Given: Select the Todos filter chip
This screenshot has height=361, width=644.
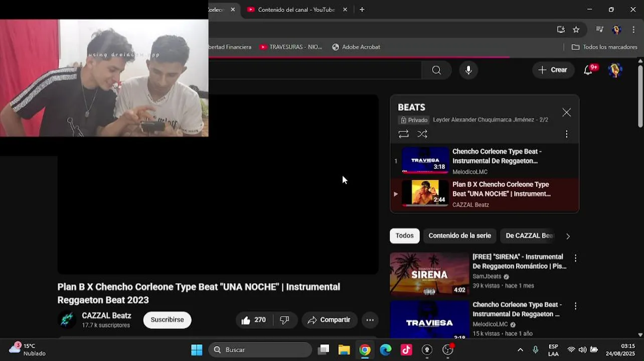Looking at the screenshot, I should [404, 236].
